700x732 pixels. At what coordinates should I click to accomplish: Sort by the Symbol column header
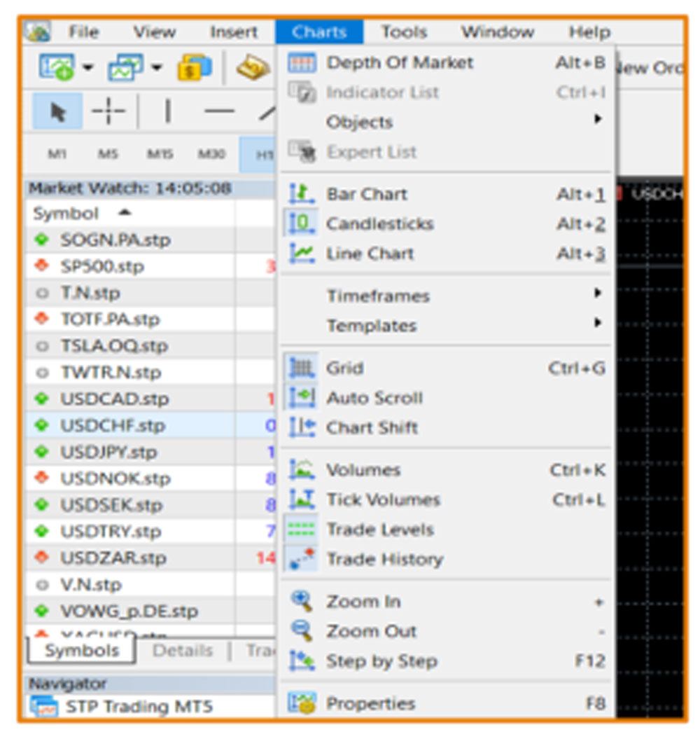coord(129,214)
